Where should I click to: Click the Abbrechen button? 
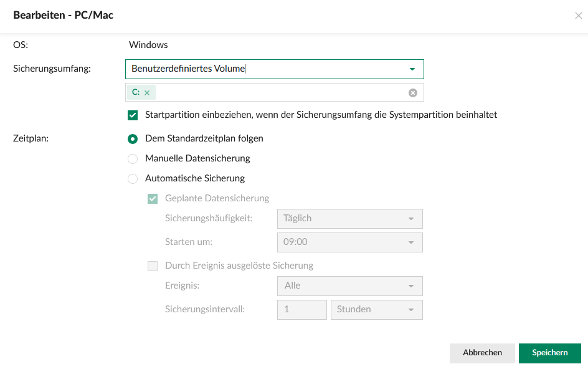482,353
